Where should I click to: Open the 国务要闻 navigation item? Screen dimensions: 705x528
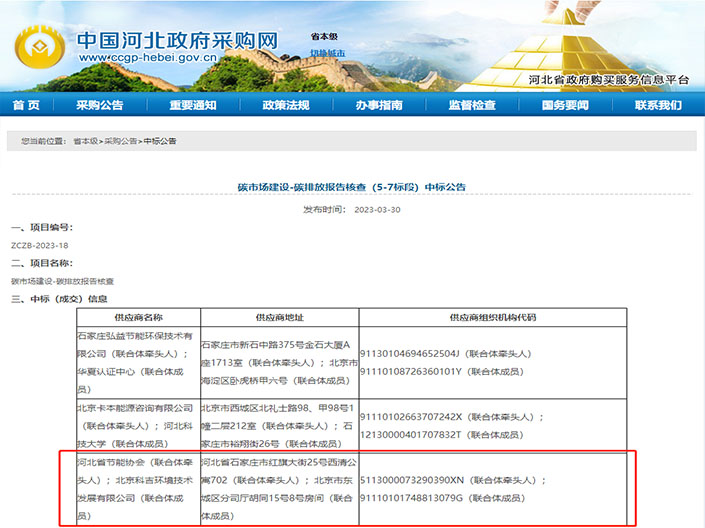pyautogui.click(x=566, y=106)
